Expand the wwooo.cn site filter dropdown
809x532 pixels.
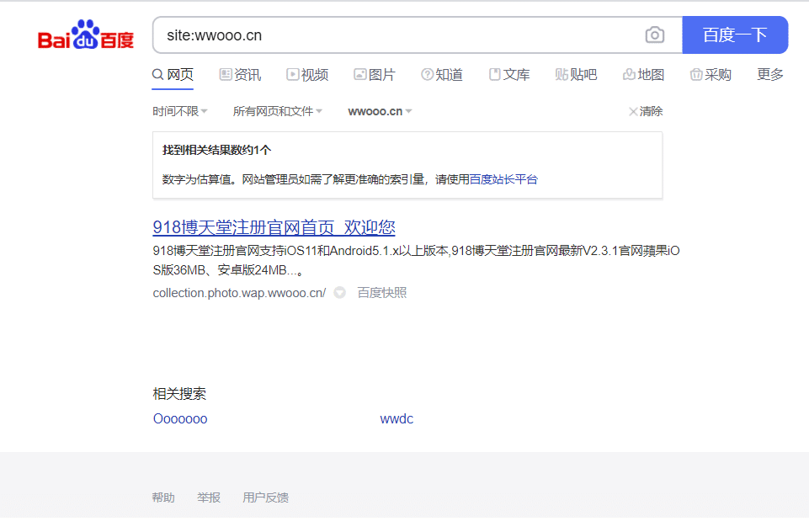pyautogui.click(x=379, y=110)
